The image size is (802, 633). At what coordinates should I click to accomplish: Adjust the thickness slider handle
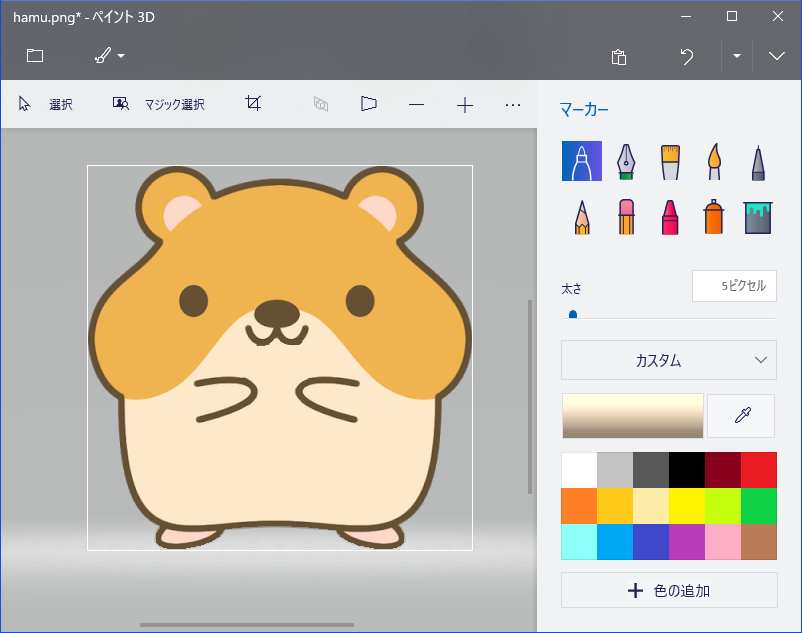point(573,314)
